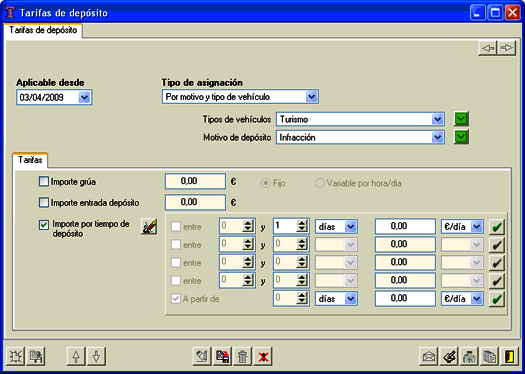Image resolution: width=525 pixels, height=374 pixels.
Task: Click the black checkmark on third entre row
Action: (497, 263)
